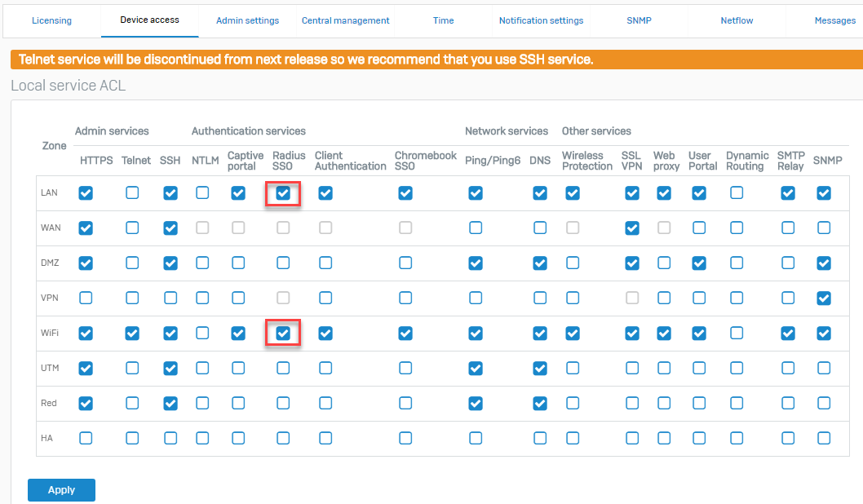Viewport: 863px width, 504px height.
Task: Uncheck SSL VPN for the WAN zone
Action: click(631, 228)
